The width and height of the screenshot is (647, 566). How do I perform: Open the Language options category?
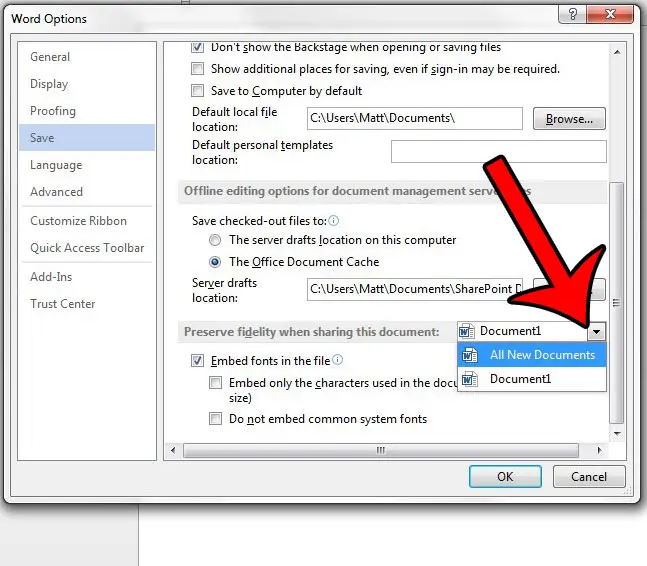pos(56,165)
